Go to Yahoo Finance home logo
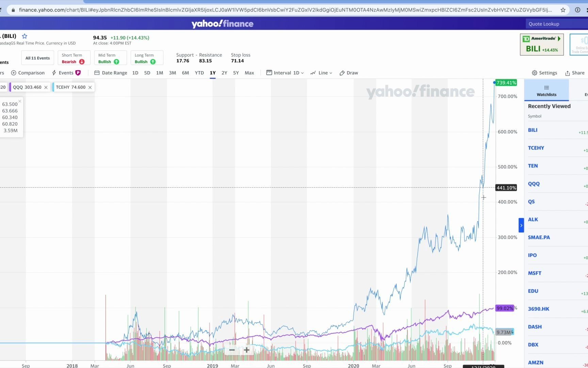 pos(222,24)
